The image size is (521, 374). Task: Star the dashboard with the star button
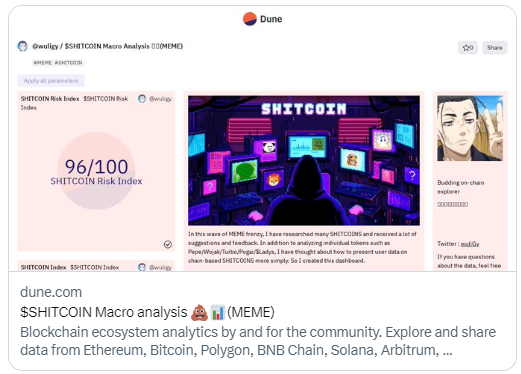coord(467,48)
